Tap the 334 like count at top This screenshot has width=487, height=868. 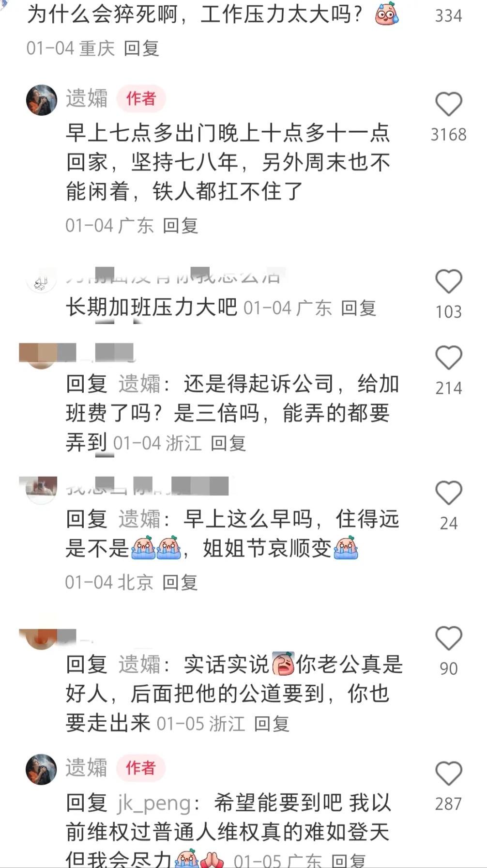pyautogui.click(x=448, y=15)
